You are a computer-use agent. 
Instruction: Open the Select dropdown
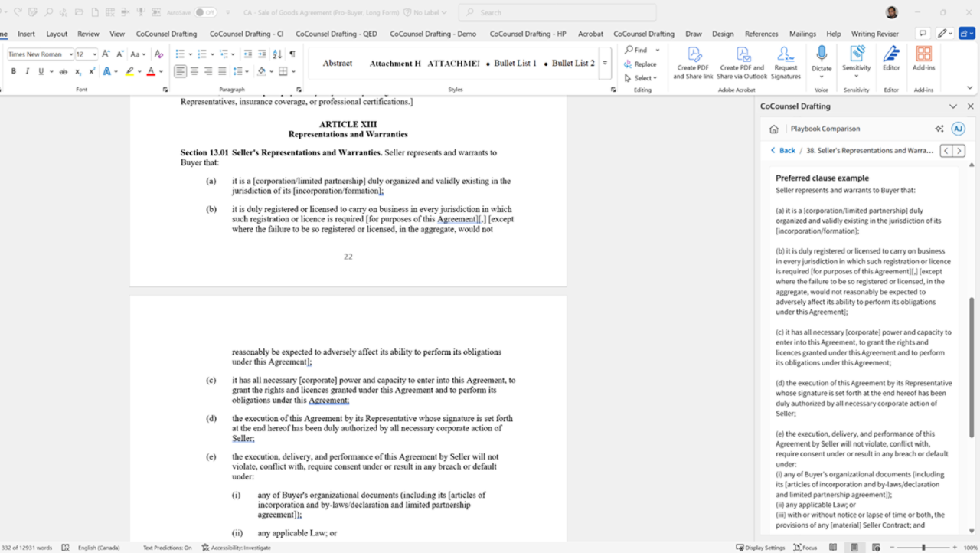click(x=641, y=77)
